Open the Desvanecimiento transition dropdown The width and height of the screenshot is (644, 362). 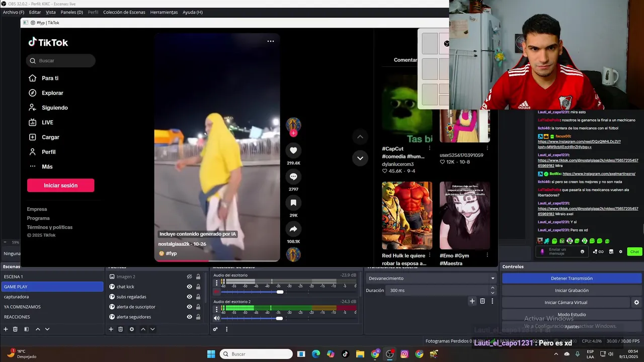click(x=431, y=278)
